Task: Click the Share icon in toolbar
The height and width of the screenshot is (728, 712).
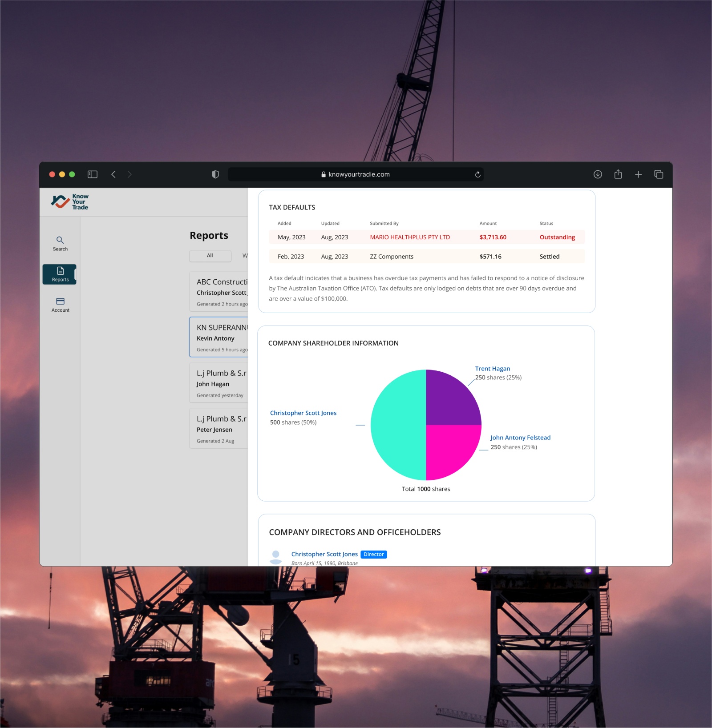Action: point(618,174)
